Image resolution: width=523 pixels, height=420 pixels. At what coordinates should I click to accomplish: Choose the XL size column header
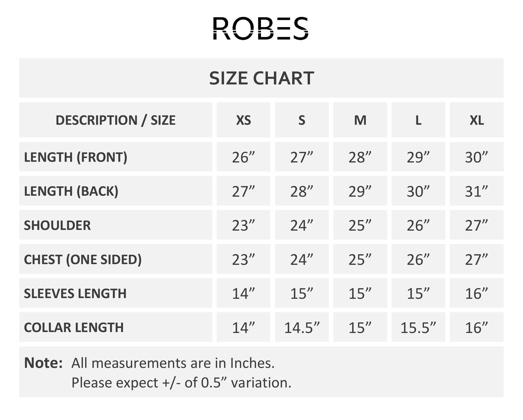coord(477,120)
